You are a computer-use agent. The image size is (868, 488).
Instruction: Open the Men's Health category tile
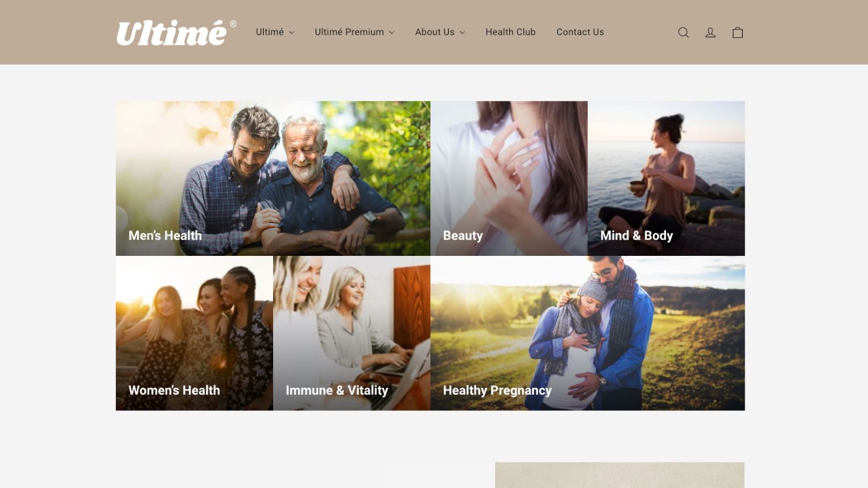pos(273,178)
